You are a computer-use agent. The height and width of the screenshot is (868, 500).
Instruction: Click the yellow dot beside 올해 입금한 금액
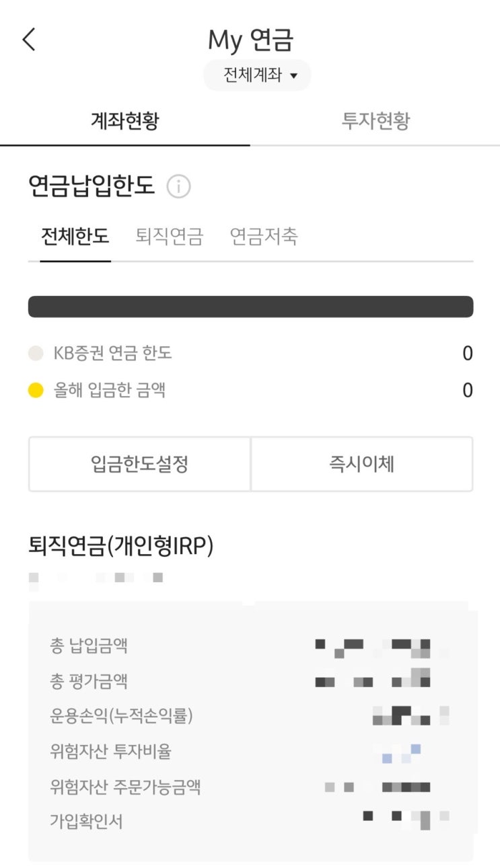pyautogui.click(x=36, y=391)
